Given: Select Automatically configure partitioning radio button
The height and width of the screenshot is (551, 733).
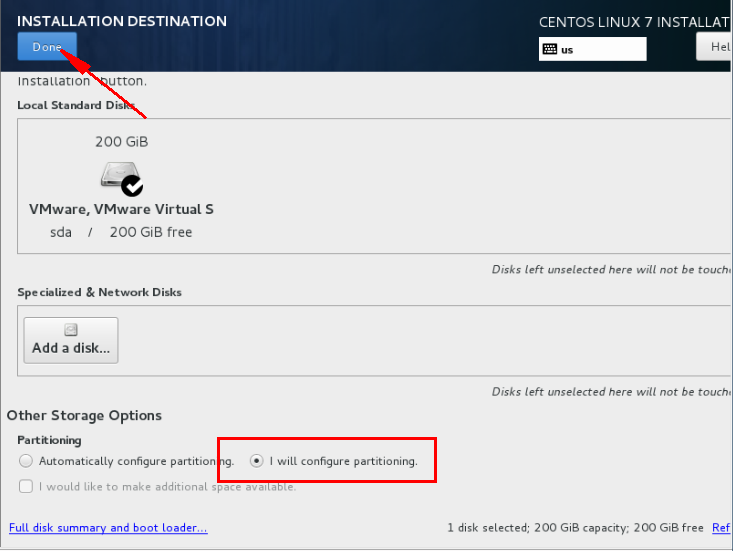Looking at the screenshot, I should coord(26,461).
